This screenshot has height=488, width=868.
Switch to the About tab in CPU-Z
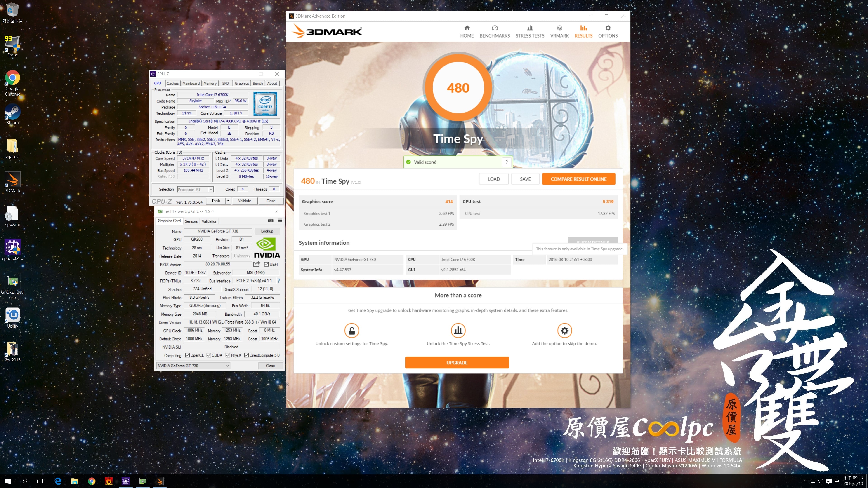point(272,84)
